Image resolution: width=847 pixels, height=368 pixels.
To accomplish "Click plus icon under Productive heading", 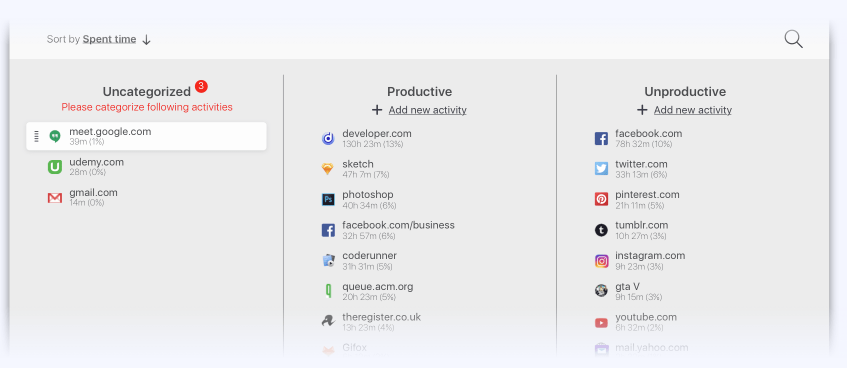I will pyautogui.click(x=377, y=110).
